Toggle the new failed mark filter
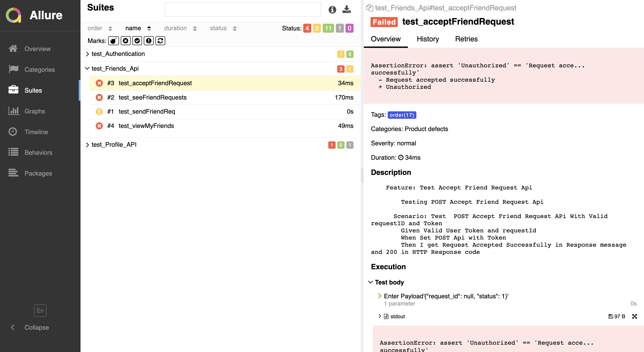 click(125, 41)
